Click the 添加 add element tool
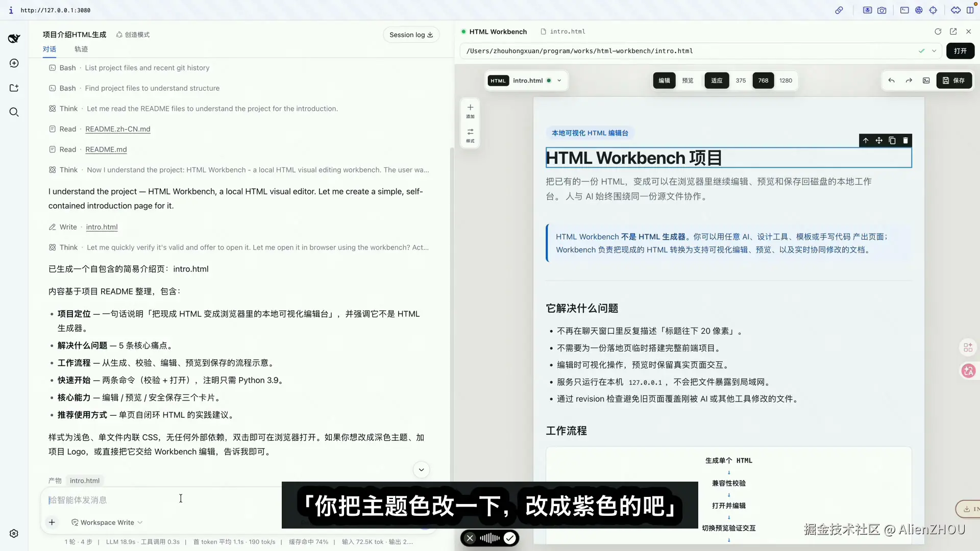 click(x=471, y=111)
